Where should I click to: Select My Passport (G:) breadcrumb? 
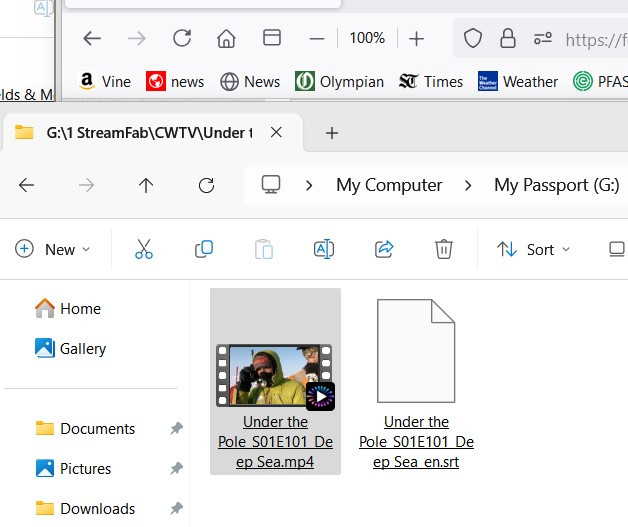click(557, 185)
